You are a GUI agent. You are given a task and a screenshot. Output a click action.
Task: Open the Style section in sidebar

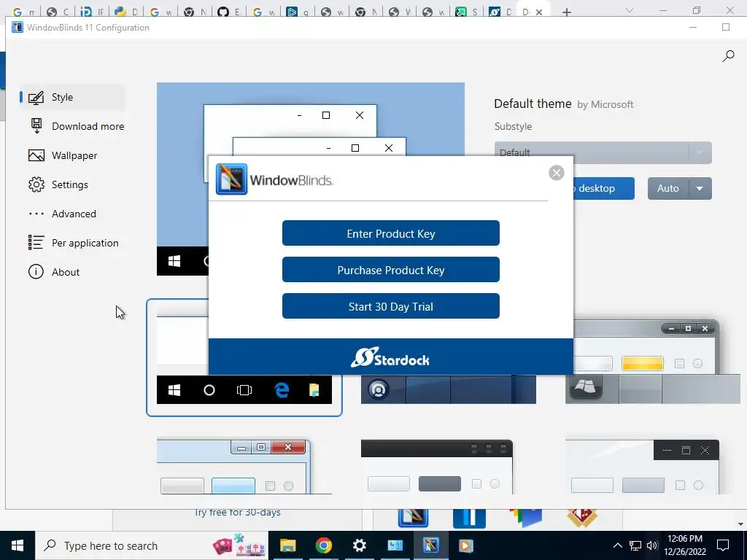pyautogui.click(x=72, y=97)
